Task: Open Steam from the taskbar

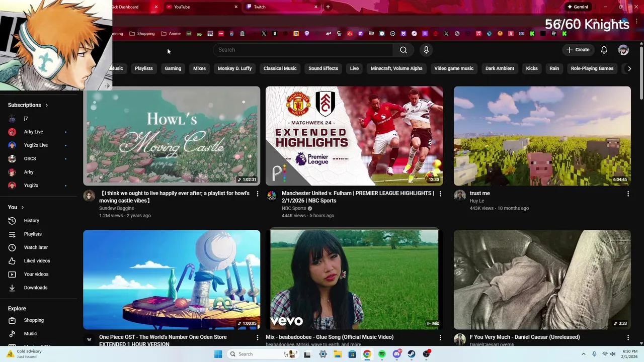Action: point(412,354)
